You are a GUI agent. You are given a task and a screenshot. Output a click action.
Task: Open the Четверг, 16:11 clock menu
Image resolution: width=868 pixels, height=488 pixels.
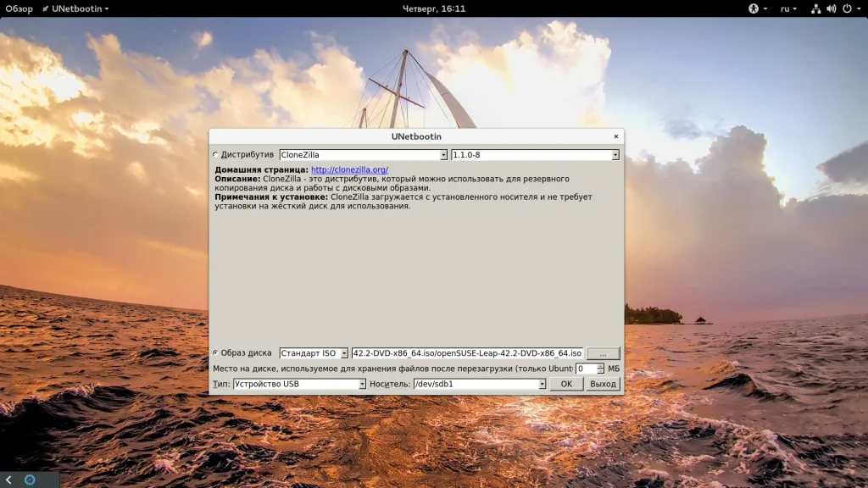click(x=433, y=8)
